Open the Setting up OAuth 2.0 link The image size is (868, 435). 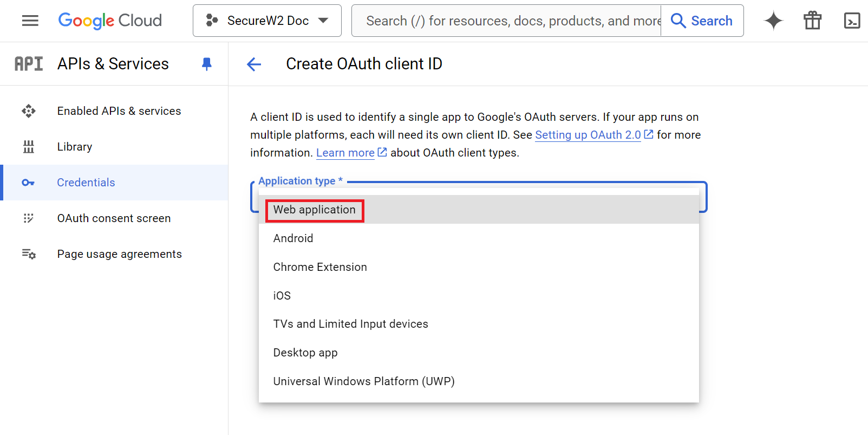tap(588, 135)
